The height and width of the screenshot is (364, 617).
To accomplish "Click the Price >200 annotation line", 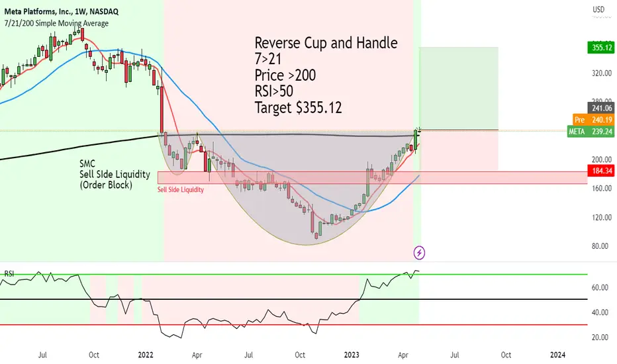I will point(285,75).
